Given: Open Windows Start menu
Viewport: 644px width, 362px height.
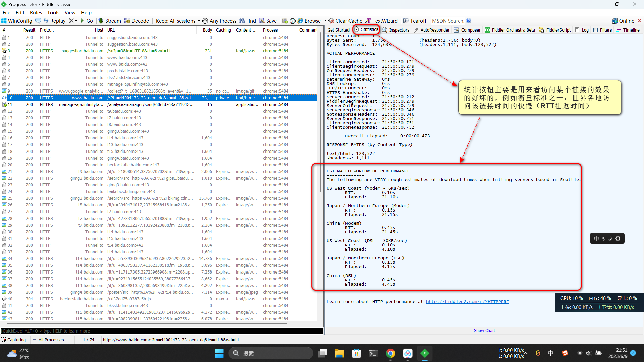Looking at the screenshot, I should (219, 353).
